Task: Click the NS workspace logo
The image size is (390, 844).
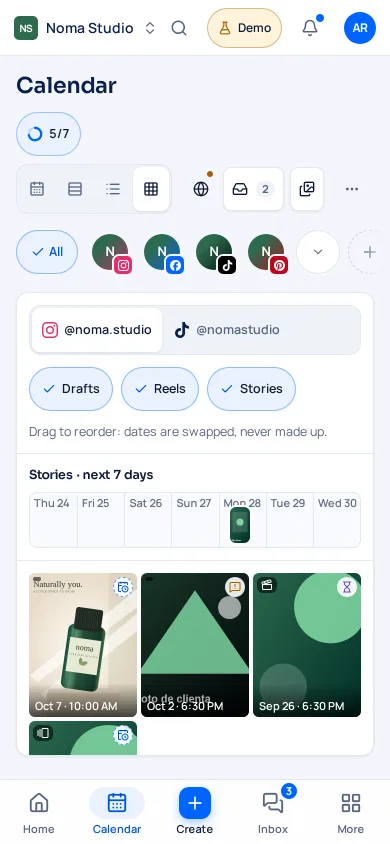Action: (26, 28)
